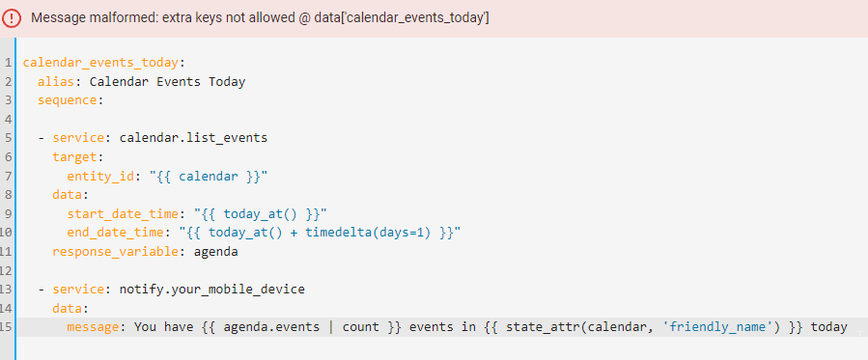868x360 pixels.
Task: Click the 'friendly_name' string in message
Action: click(x=720, y=327)
